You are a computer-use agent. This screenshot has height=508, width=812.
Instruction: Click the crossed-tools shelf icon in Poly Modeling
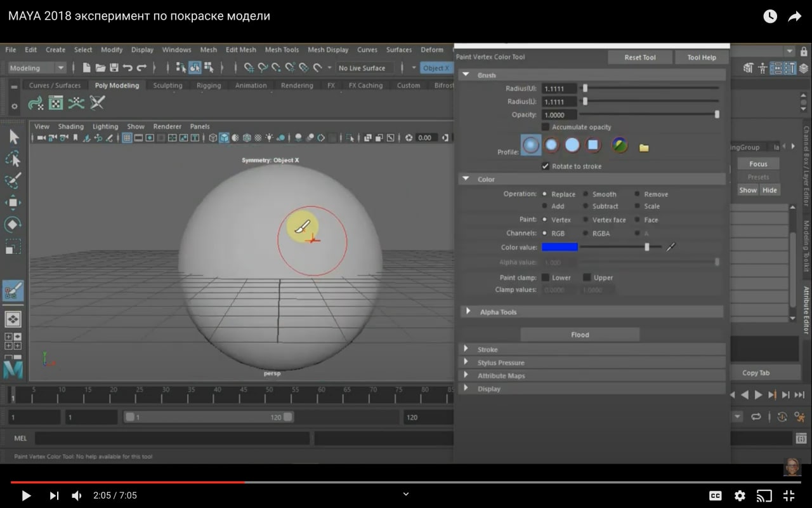(97, 103)
